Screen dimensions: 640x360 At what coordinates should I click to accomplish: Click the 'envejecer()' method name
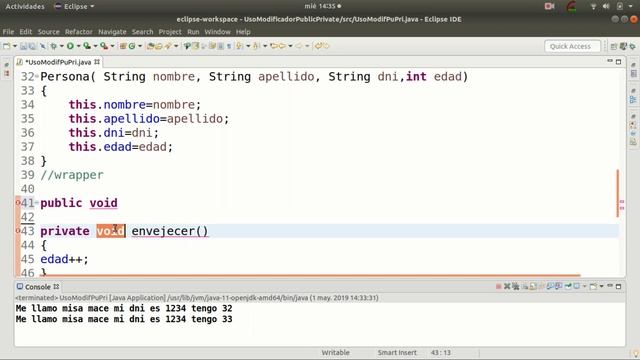(x=169, y=231)
